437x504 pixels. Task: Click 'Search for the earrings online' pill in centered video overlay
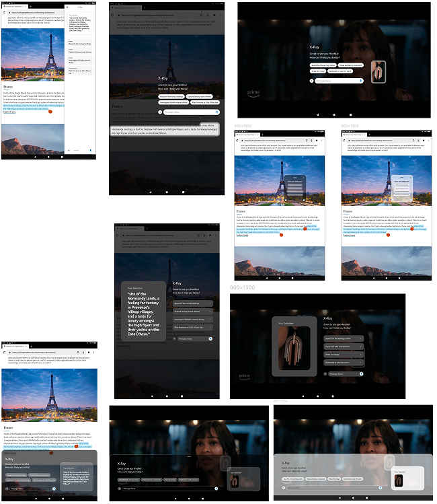[323, 65]
